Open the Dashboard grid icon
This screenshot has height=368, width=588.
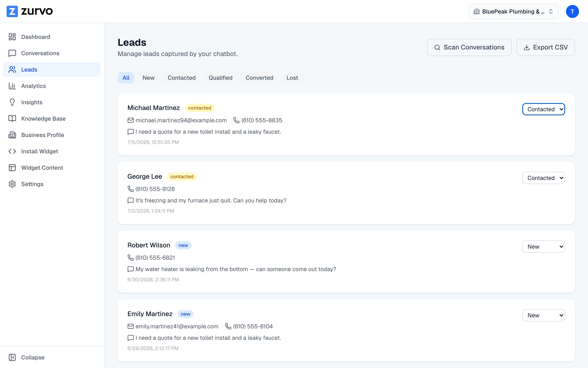tap(12, 37)
